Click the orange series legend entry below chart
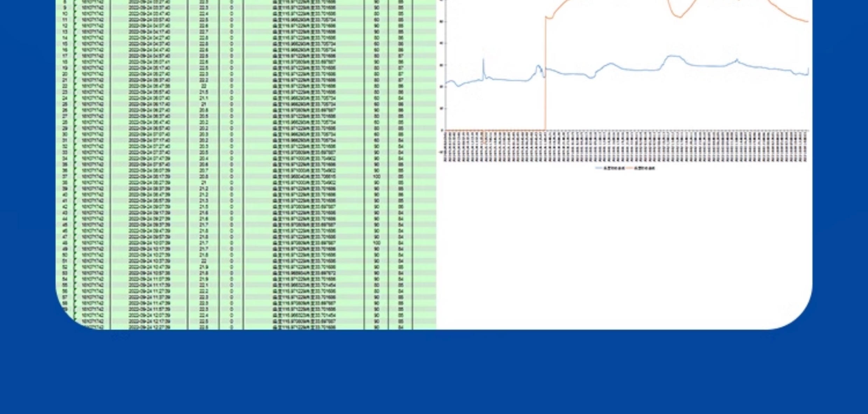This screenshot has height=414, width=868. pyautogui.click(x=640, y=168)
